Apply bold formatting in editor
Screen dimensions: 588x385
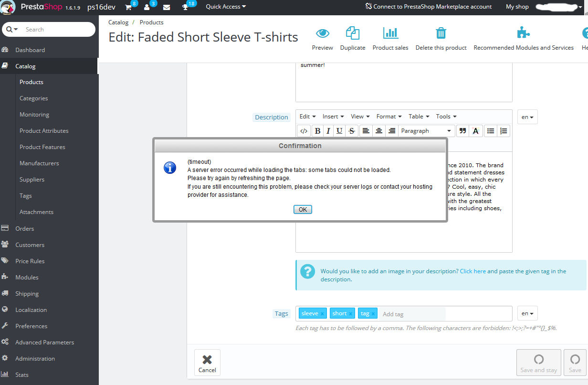pyautogui.click(x=317, y=131)
